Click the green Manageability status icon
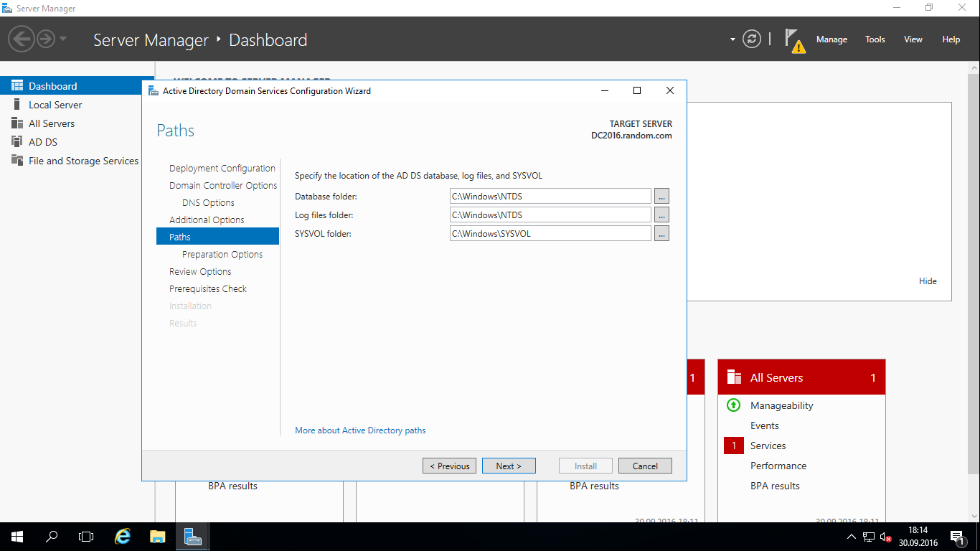The width and height of the screenshot is (980, 551). point(733,405)
